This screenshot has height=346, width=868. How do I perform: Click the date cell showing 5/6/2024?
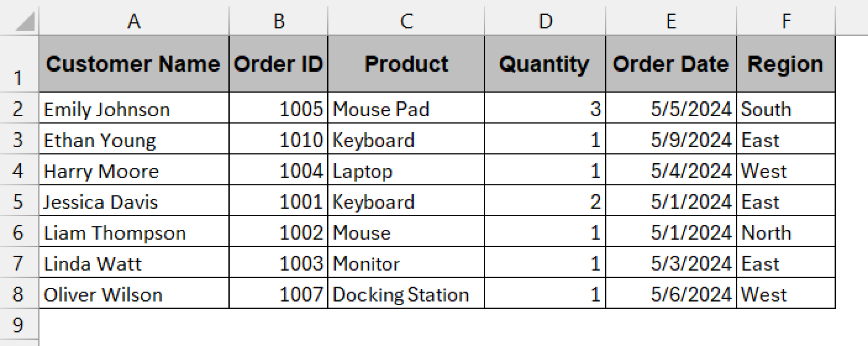click(671, 293)
